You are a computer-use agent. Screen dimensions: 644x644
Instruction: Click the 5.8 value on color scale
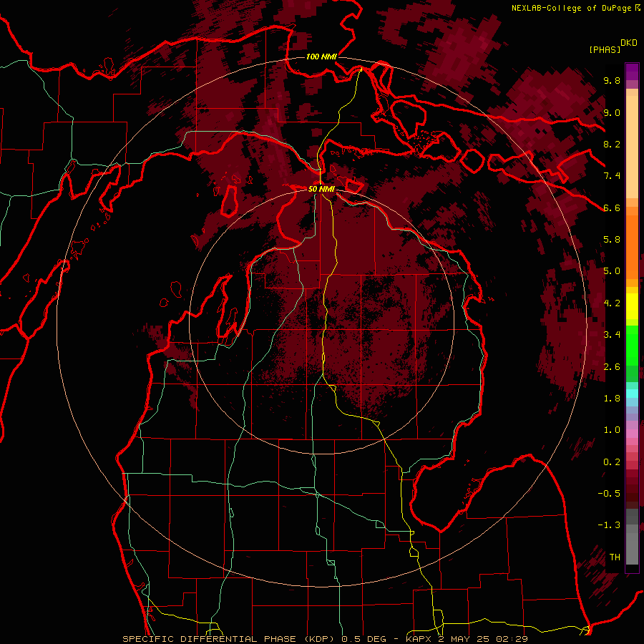pyautogui.click(x=612, y=240)
